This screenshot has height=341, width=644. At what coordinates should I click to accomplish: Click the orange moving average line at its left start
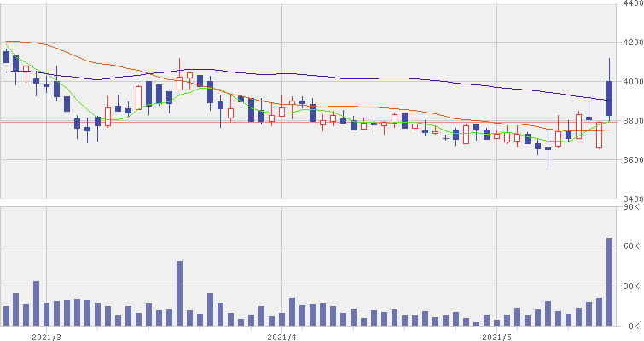click(x=7, y=41)
